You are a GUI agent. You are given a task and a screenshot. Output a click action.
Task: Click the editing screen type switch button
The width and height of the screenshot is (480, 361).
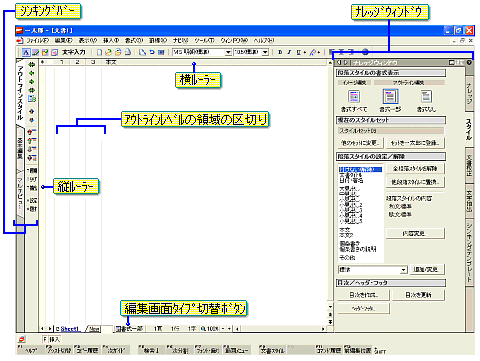(x=129, y=329)
